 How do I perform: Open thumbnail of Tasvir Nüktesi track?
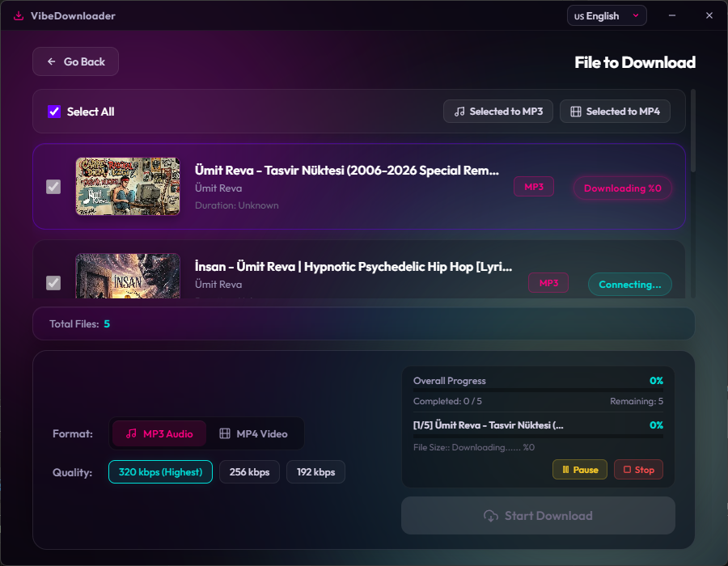click(x=128, y=187)
